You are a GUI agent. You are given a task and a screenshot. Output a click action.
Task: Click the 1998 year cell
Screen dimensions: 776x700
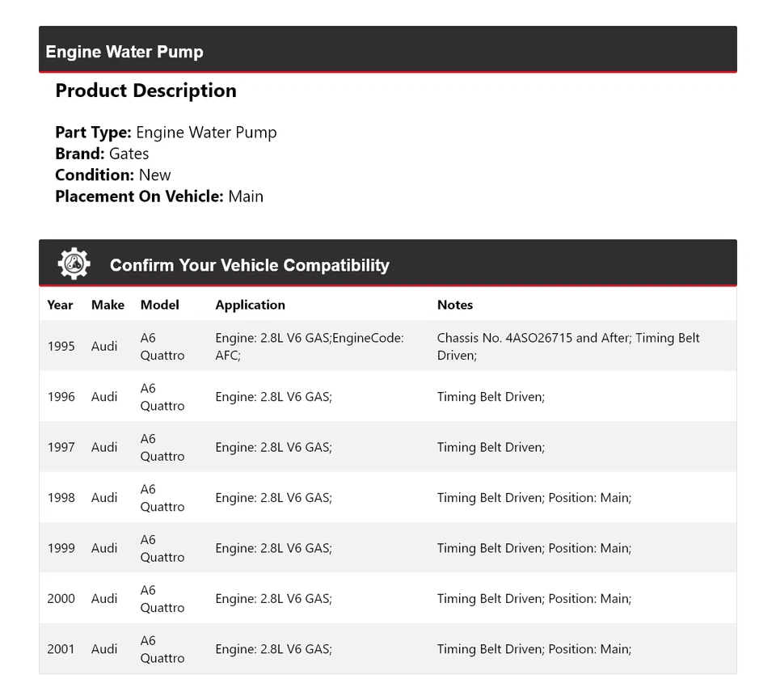tap(61, 498)
